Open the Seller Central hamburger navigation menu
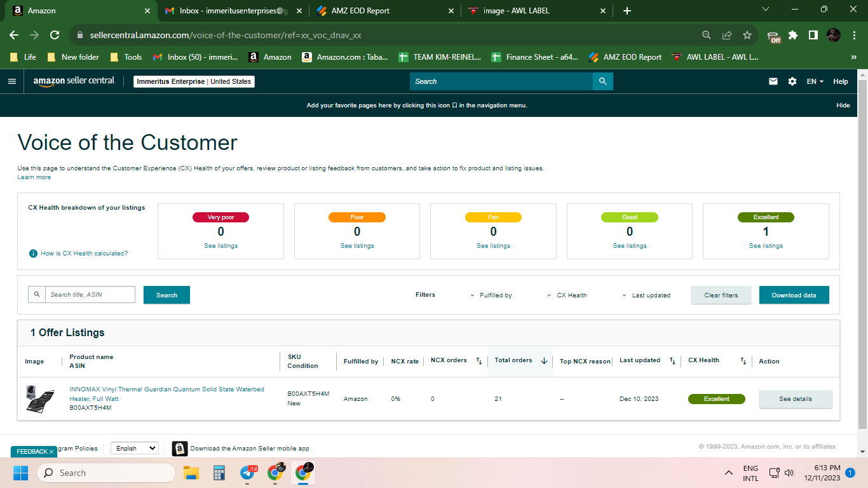 click(11, 81)
